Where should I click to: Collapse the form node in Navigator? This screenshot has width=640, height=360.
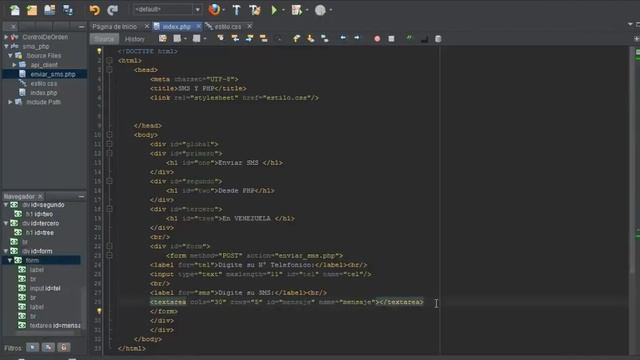(x=10, y=260)
